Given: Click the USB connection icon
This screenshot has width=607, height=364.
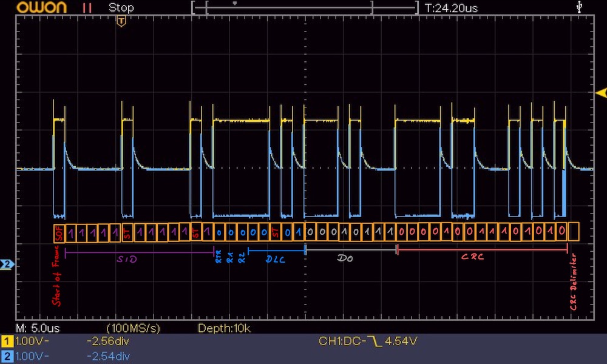Looking at the screenshot, I should (x=579, y=7).
